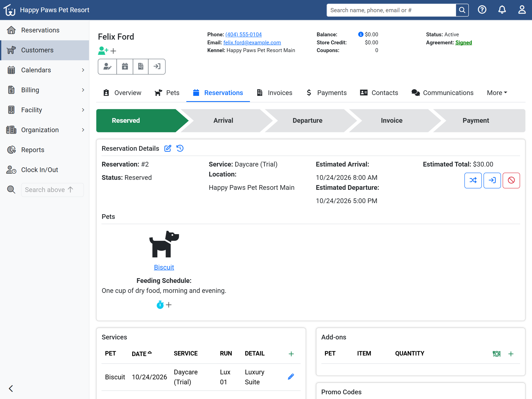Sort services by DATE column header
Image resolution: width=532 pixels, height=399 pixels.
pyautogui.click(x=142, y=354)
